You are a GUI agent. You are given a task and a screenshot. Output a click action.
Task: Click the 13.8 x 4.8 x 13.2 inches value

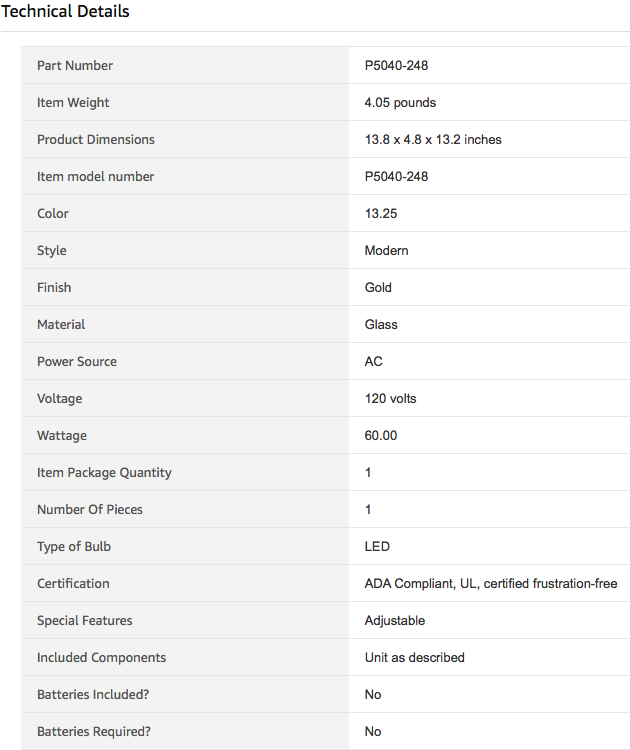pos(433,140)
